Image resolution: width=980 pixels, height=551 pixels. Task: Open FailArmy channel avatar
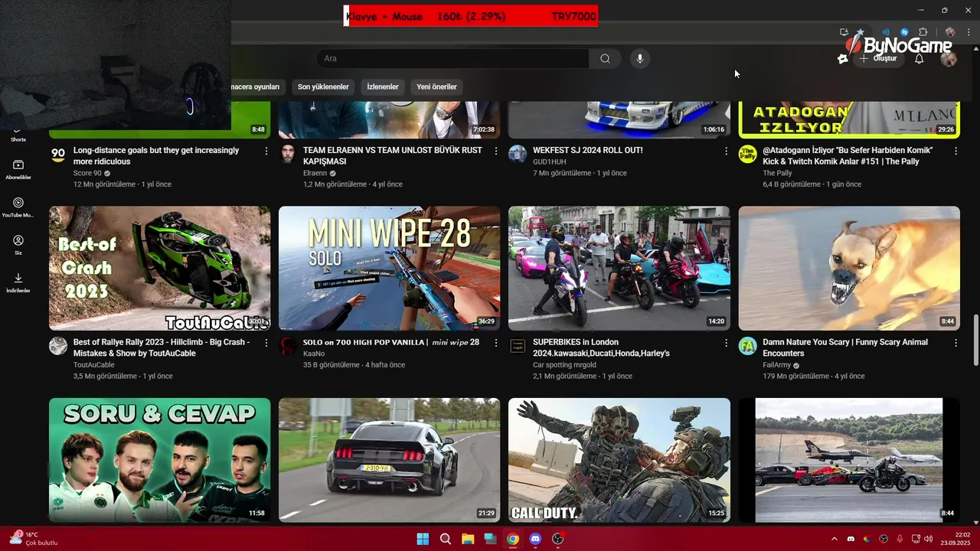[747, 346]
